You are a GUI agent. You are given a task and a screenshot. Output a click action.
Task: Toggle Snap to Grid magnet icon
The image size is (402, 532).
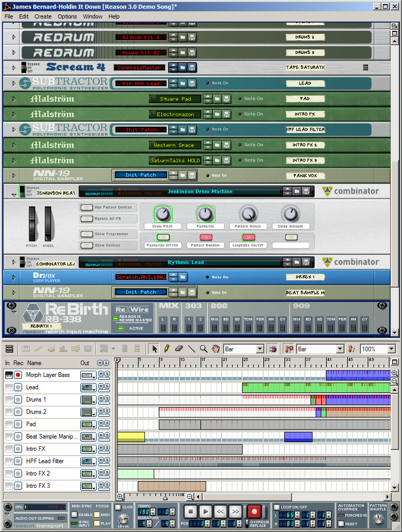(x=272, y=349)
